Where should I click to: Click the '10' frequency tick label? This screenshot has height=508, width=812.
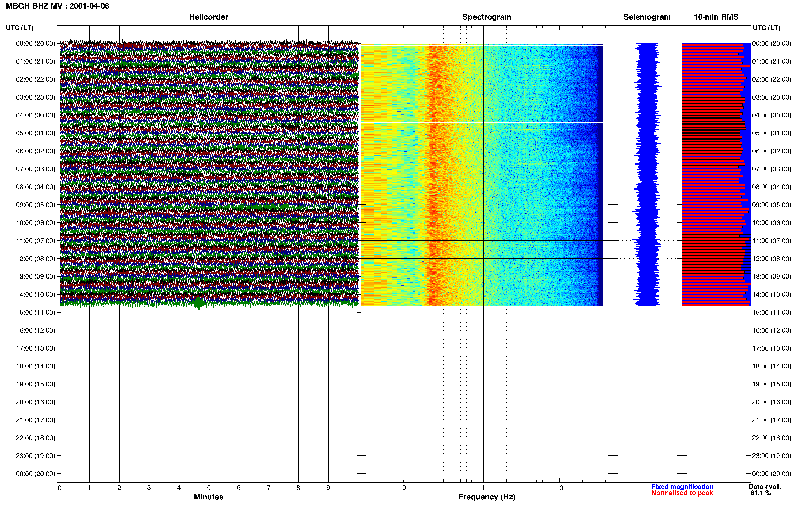coord(559,487)
